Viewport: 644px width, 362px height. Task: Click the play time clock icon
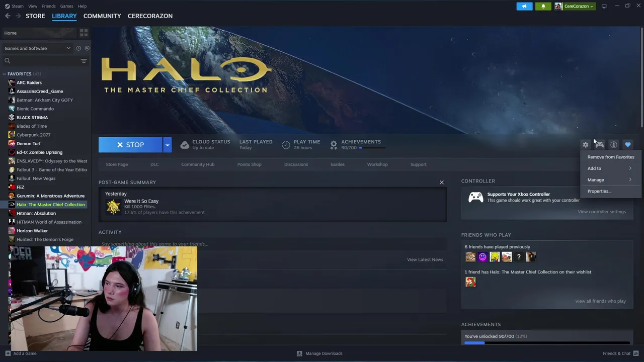(286, 145)
